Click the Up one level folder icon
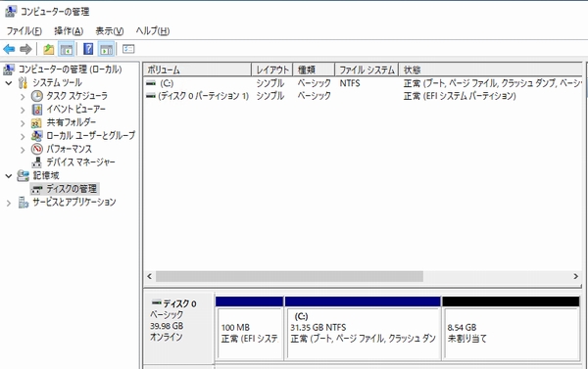Image resolution: width=588 pixels, height=369 pixels. (x=49, y=49)
